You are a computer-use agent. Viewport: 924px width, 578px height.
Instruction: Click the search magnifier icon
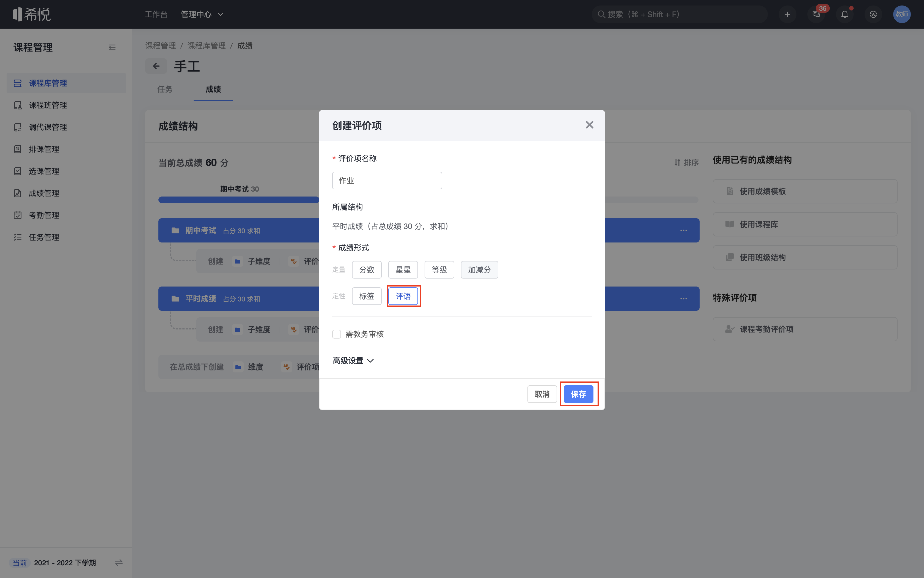(601, 14)
